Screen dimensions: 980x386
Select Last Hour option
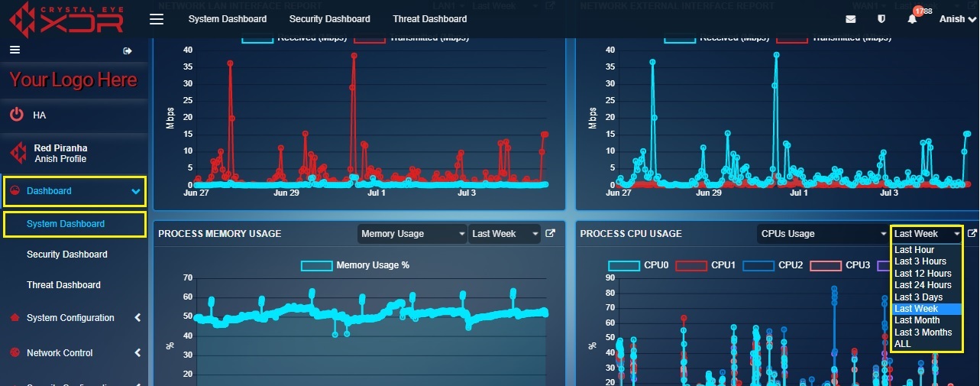(927, 250)
